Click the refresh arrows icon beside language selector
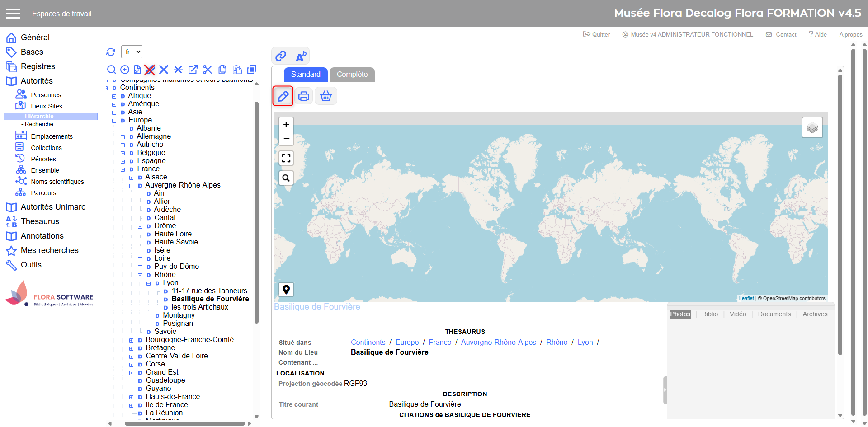The width and height of the screenshot is (868, 427). (x=111, y=52)
